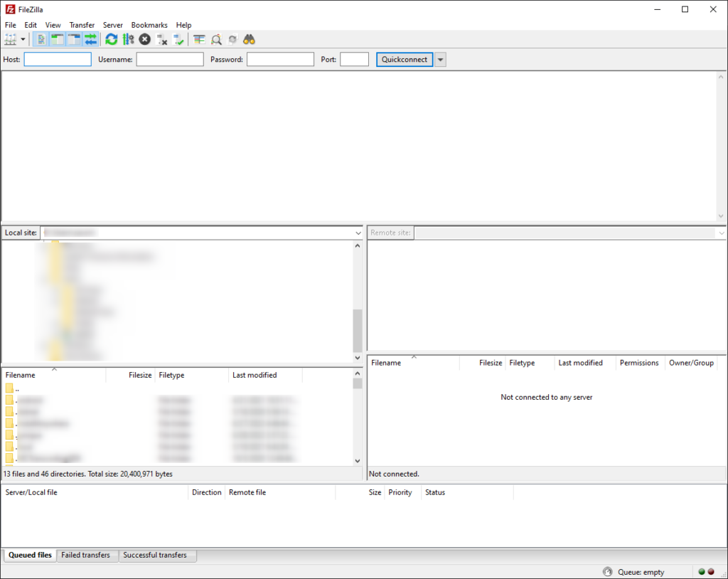Click red activity LED indicator
Screen dimensions: 728x579
click(711, 572)
